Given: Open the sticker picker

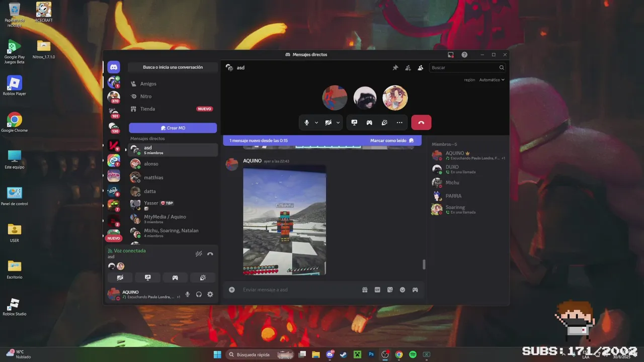Looking at the screenshot, I should click(390, 290).
